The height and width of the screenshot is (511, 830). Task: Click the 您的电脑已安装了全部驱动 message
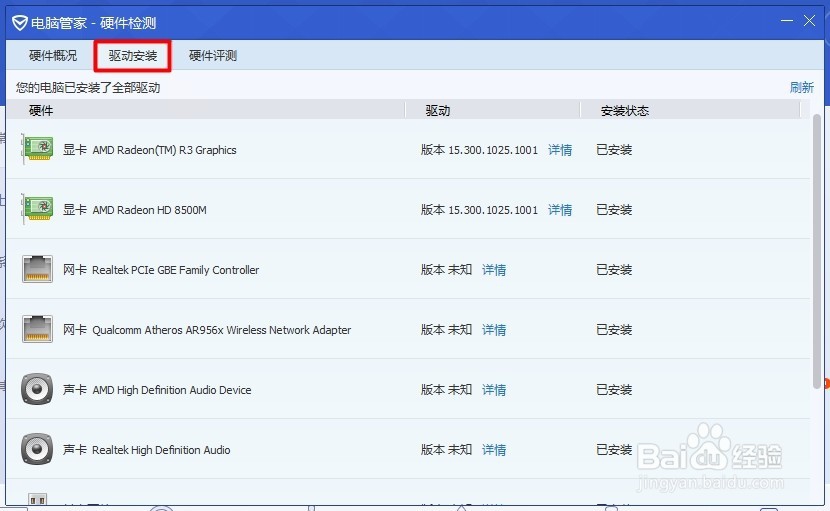tap(88, 87)
